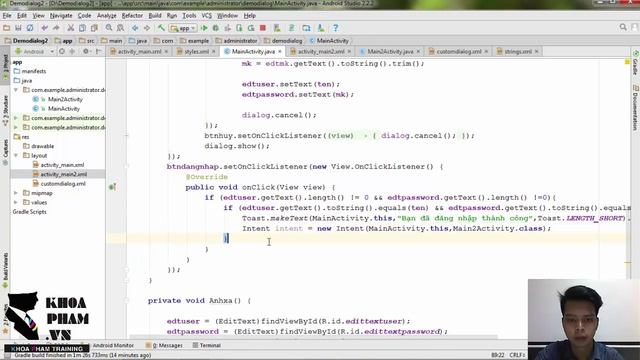Navigate forward with the right arrow icon
This screenshot has height=360, width=640.
[147, 28]
